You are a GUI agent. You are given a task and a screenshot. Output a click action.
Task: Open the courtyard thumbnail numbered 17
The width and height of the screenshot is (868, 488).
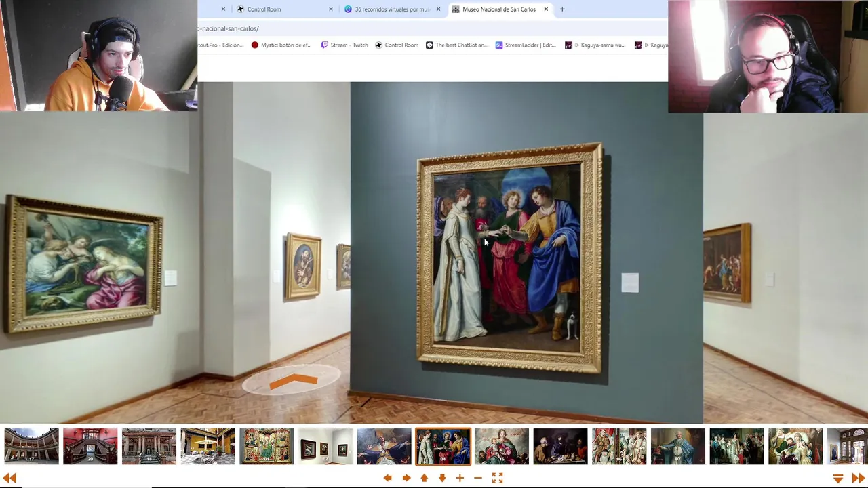pos(31,446)
